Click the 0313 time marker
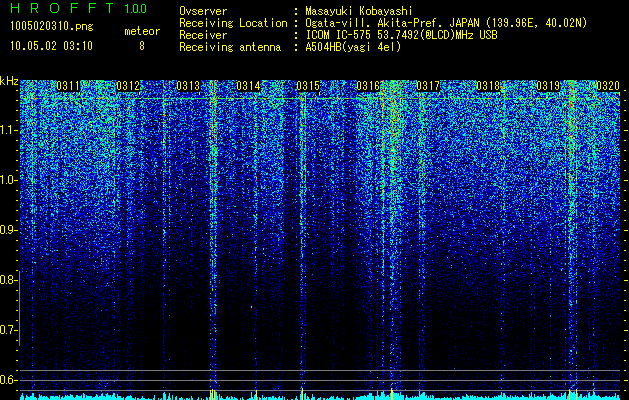The image size is (629, 400). click(x=188, y=86)
